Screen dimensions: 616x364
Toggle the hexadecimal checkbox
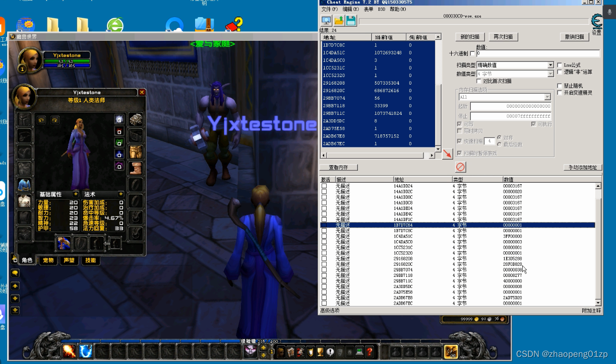472,53
